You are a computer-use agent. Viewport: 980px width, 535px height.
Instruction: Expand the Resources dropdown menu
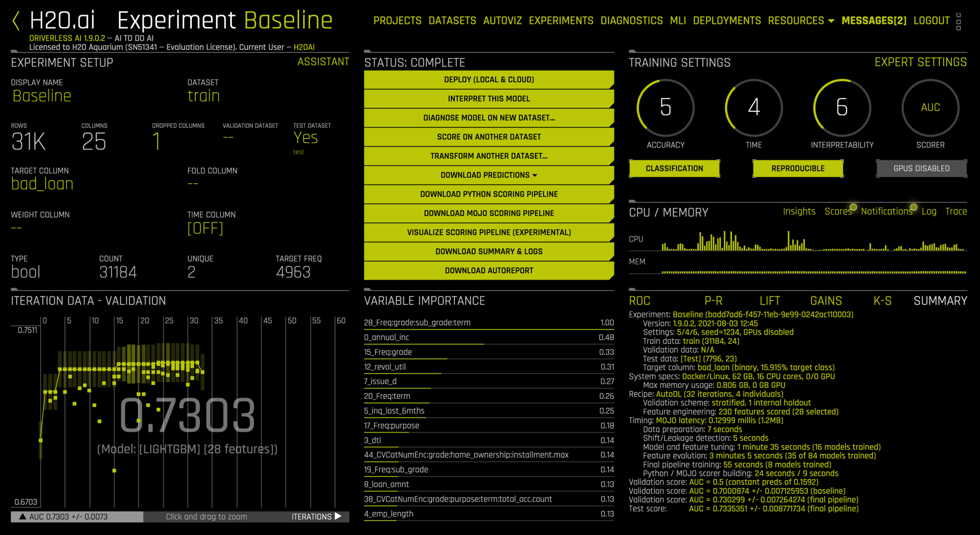[x=800, y=21]
